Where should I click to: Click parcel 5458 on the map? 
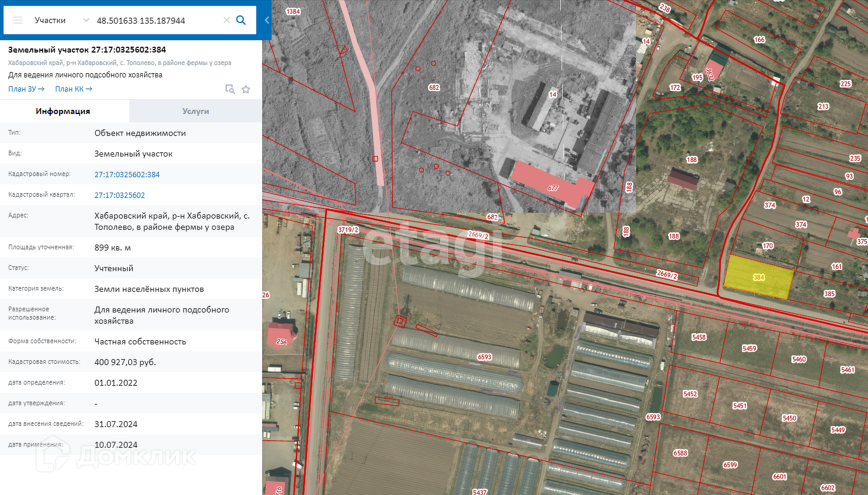tap(699, 337)
